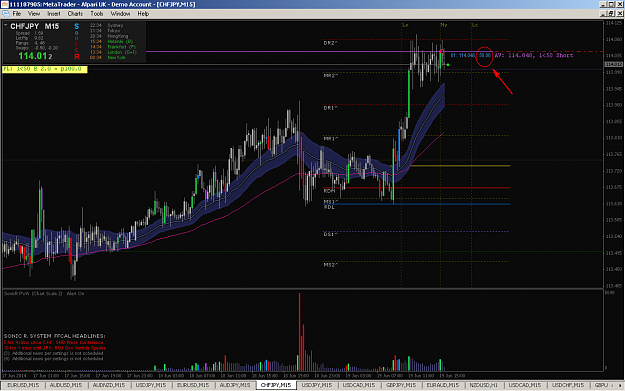
Task: Switch to the AUDJPY,M15 chart tab
Action: click(x=235, y=385)
